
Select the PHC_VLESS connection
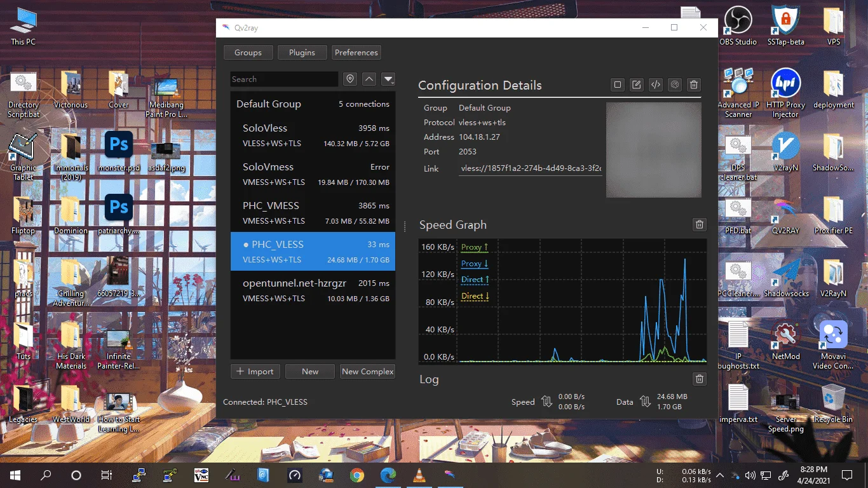point(313,252)
